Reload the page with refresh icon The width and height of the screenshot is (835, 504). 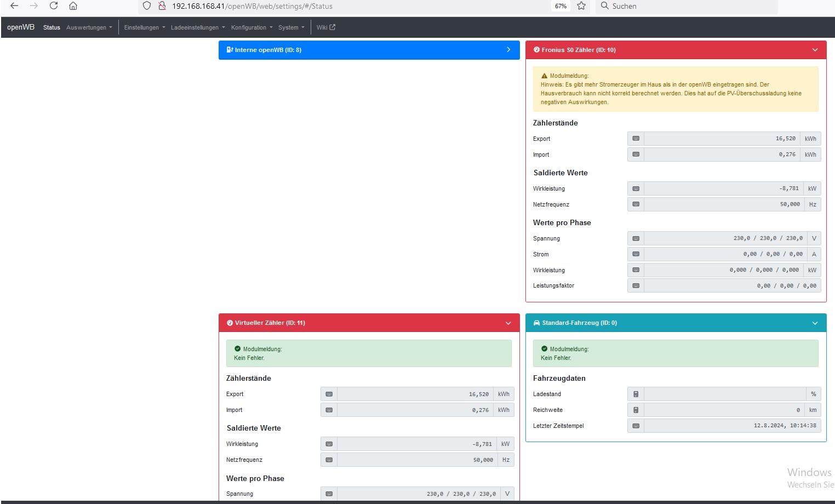(x=54, y=6)
